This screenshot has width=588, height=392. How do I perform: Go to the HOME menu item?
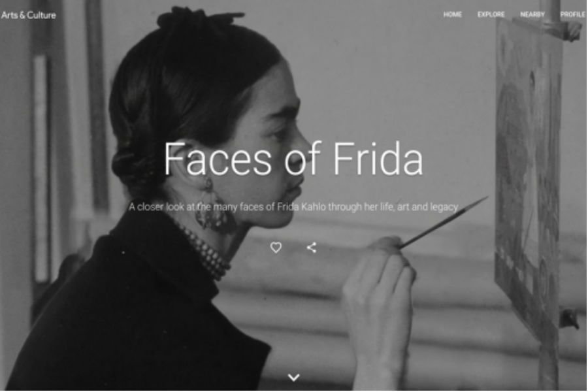pyautogui.click(x=452, y=14)
